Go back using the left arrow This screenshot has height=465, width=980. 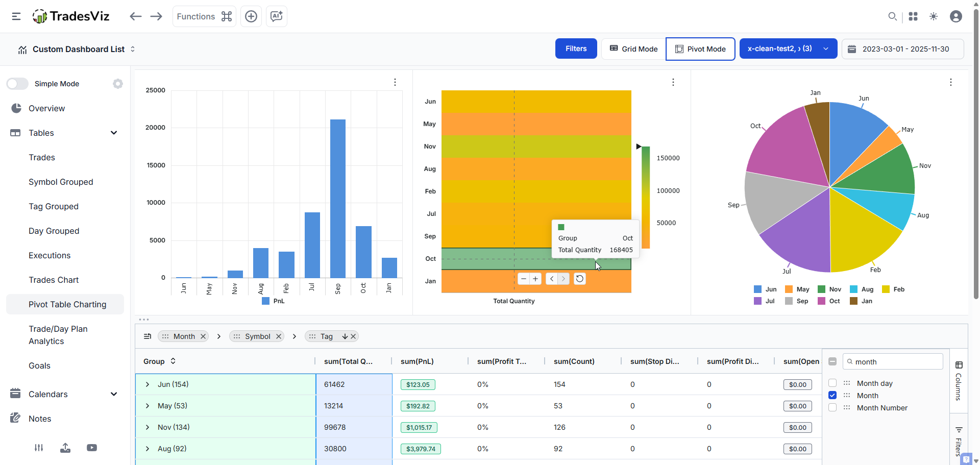[x=135, y=16]
